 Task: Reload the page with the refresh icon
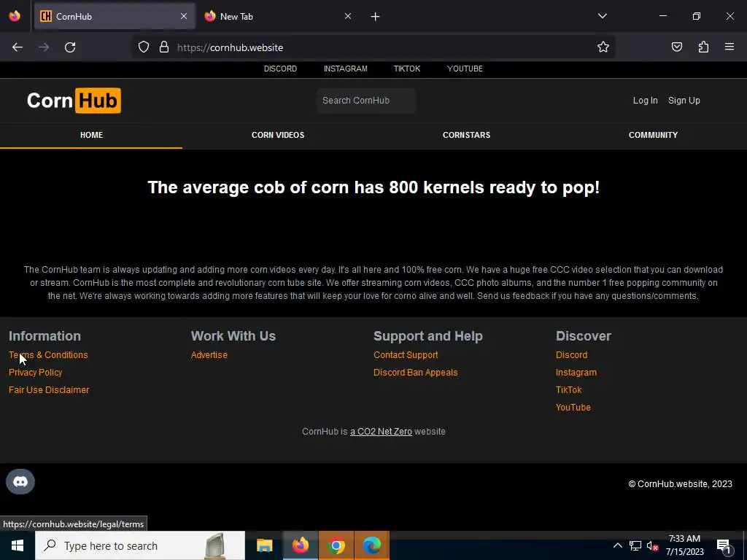click(70, 47)
